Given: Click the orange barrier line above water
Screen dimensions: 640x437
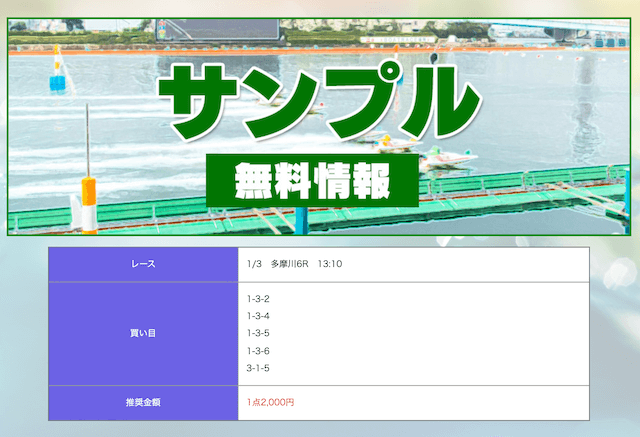Looking at the screenshot, I should [300, 50].
